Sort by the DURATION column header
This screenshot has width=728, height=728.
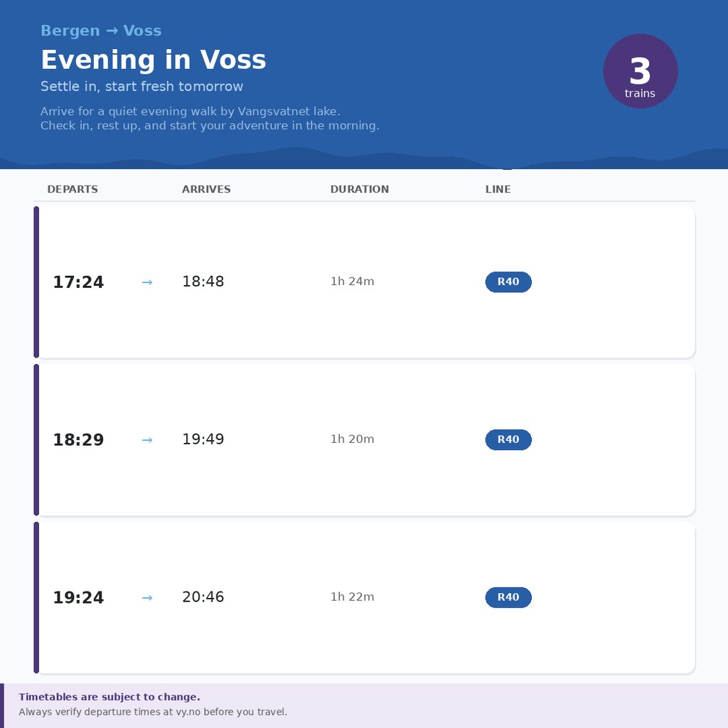point(359,189)
